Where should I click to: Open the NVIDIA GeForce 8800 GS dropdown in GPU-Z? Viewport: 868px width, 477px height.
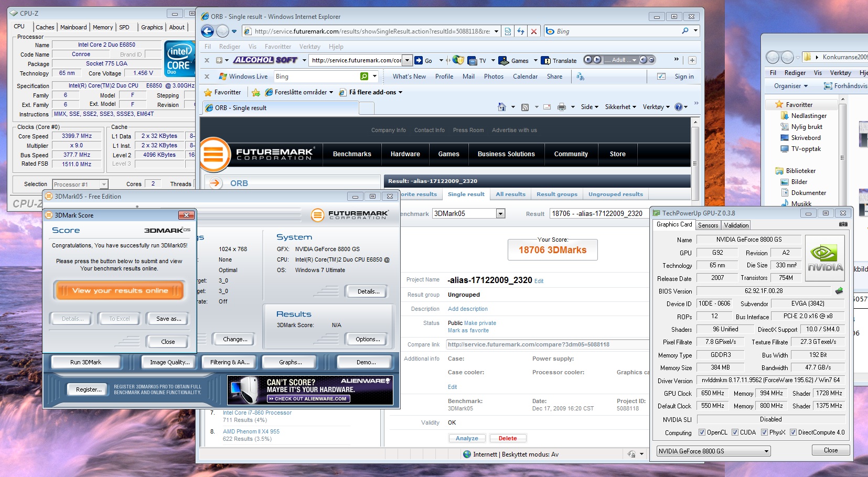tap(713, 451)
